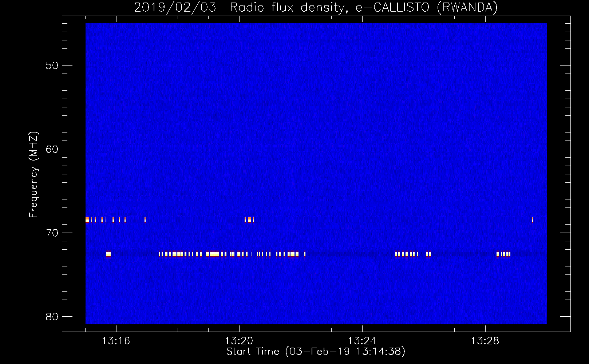Viewport: 589px width, 364px height.
Task: Click the 'Start Time (03-Feb-19 13:14:38)' label
Action: 316,351
